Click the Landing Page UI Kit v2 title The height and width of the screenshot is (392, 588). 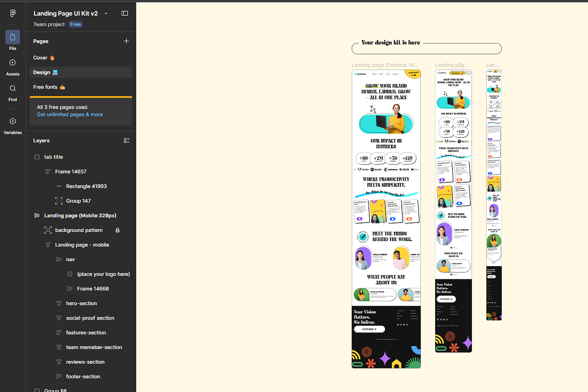click(66, 14)
